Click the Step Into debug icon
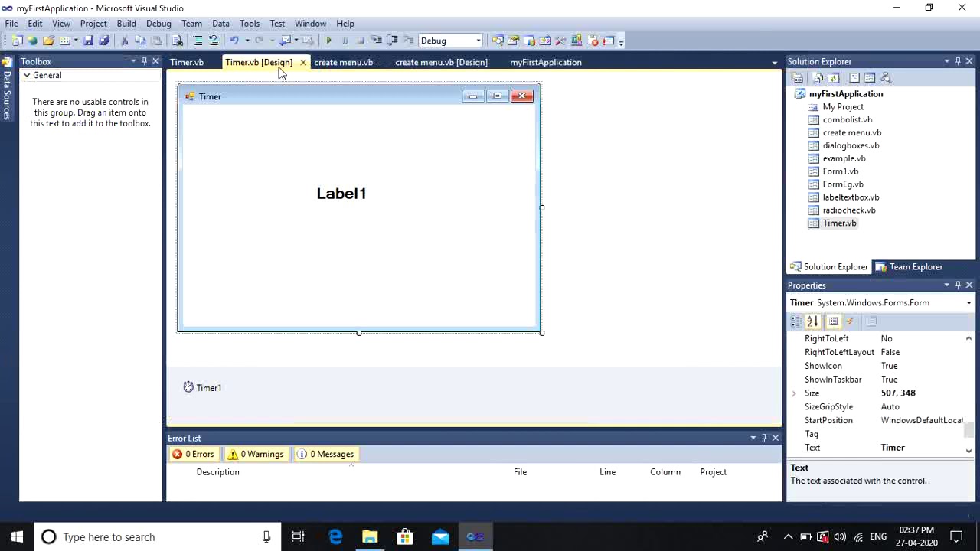The width and height of the screenshot is (980, 551). pyautogui.click(x=377, y=41)
